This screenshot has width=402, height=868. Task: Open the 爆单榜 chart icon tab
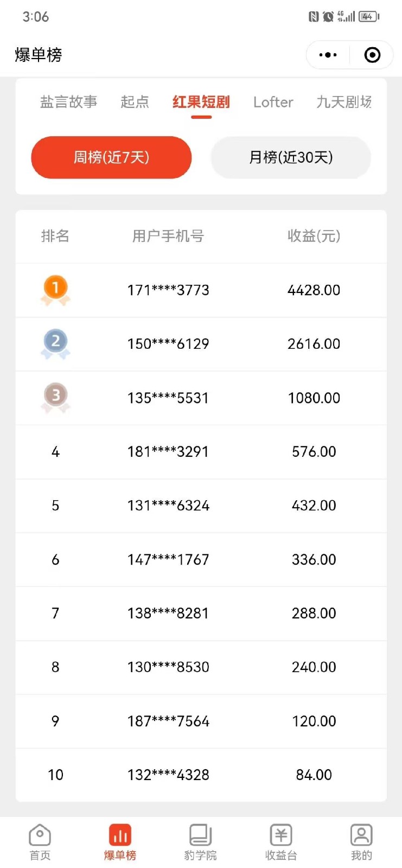(120, 836)
